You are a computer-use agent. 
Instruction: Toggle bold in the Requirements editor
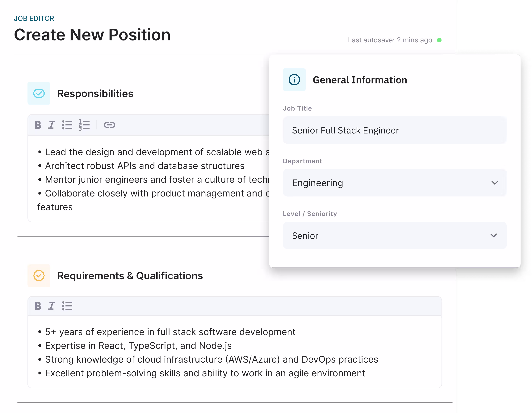point(38,306)
